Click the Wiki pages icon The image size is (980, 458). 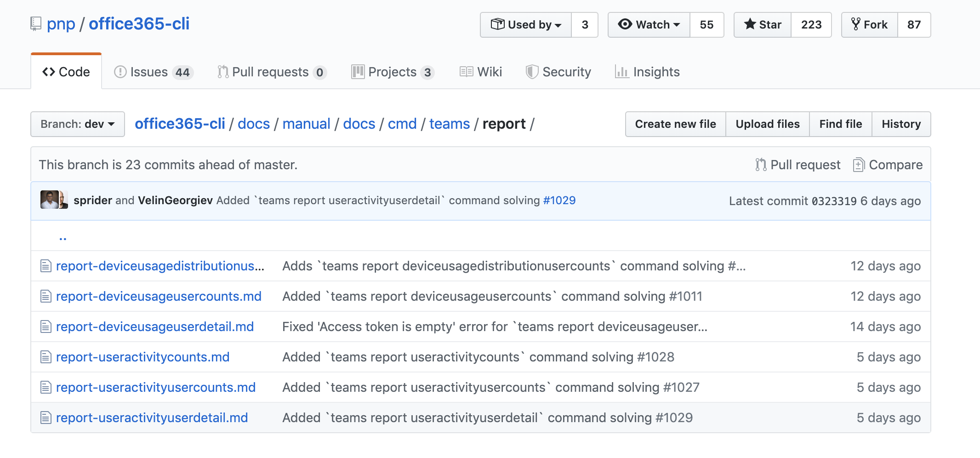466,72
